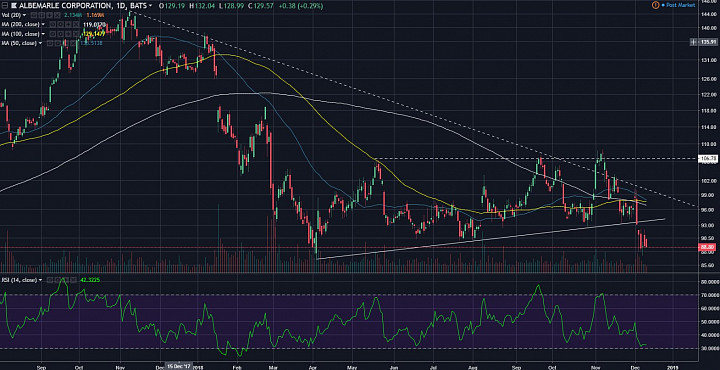Open settings for the MA (100, close) indicator
This screenshot has height=370, width=720.
pos(60,34)
